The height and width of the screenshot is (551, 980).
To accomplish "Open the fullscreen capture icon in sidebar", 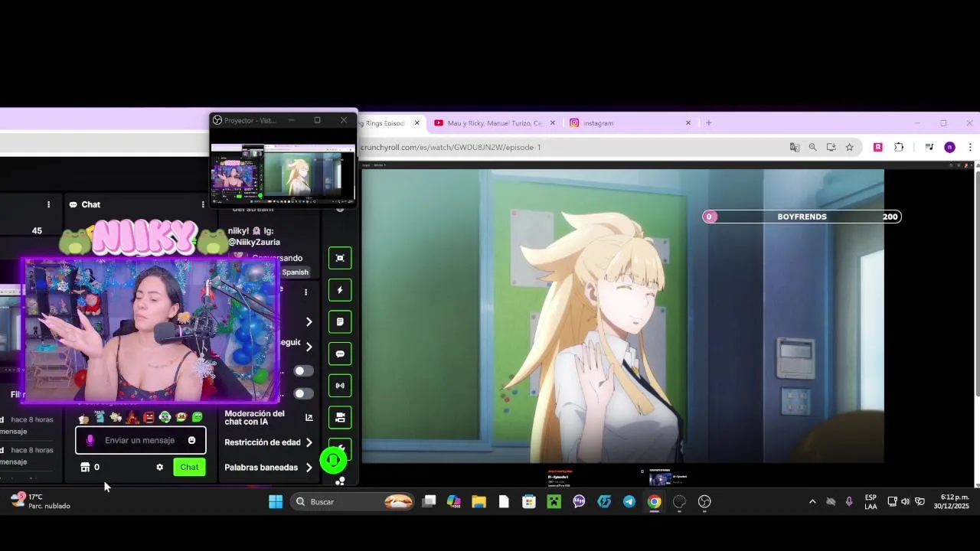I will point(340,258).
